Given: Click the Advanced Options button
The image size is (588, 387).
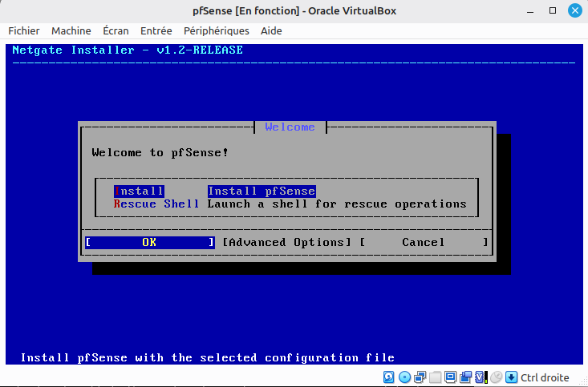Looking at the screenshot, I should 287,243.
